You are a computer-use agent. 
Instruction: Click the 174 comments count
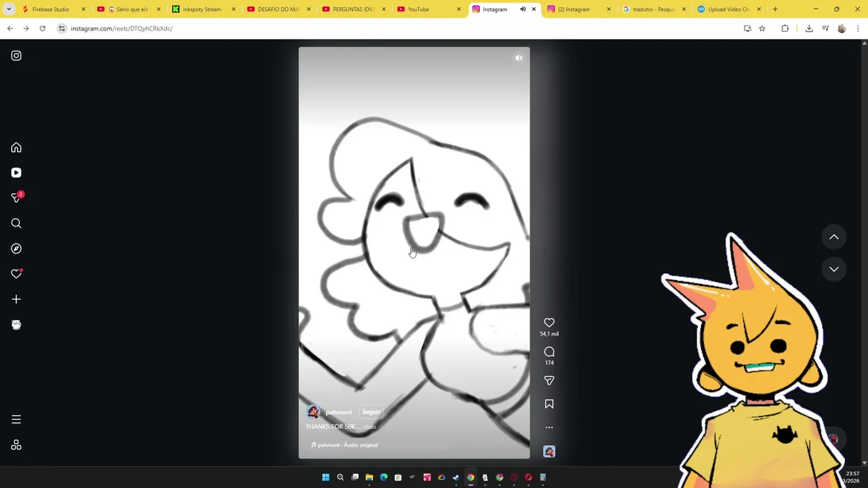tap(549, 363)
